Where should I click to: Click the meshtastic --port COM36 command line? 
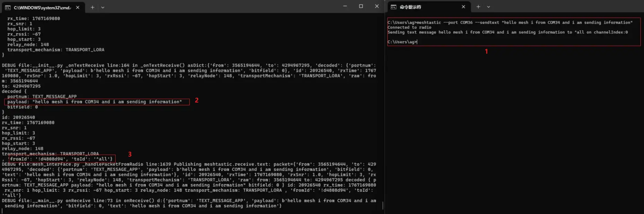[510, 23]
